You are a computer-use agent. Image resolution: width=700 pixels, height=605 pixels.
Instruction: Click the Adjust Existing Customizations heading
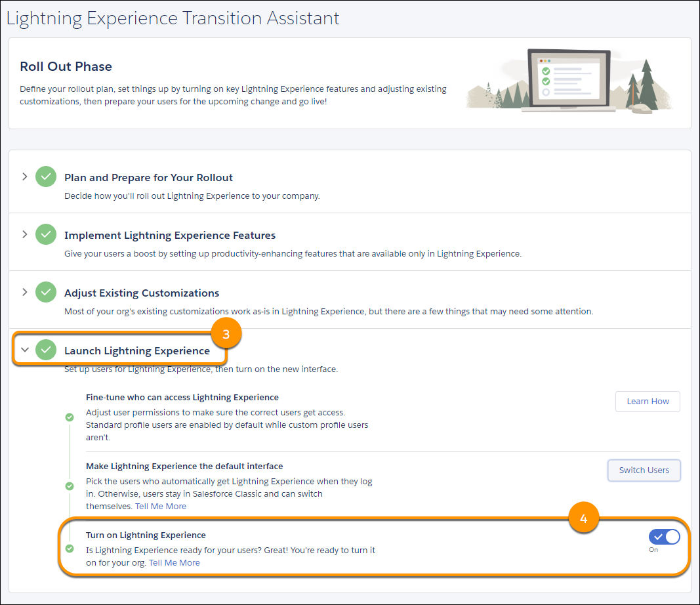click(142, 293)
